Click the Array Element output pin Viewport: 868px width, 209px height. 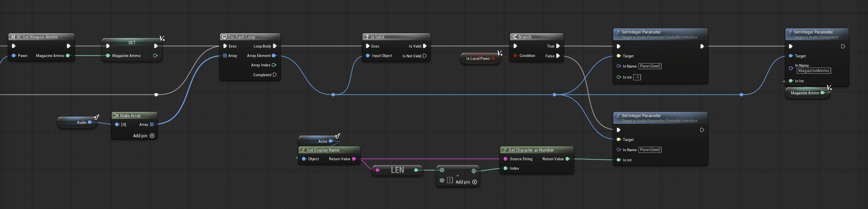click(x=274, y=56)
